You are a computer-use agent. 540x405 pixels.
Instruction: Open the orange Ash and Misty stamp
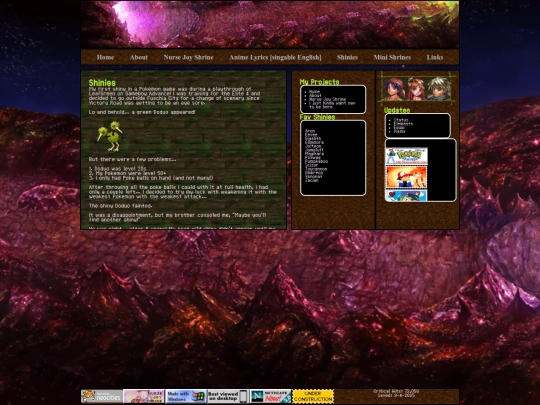click(406, 177)
